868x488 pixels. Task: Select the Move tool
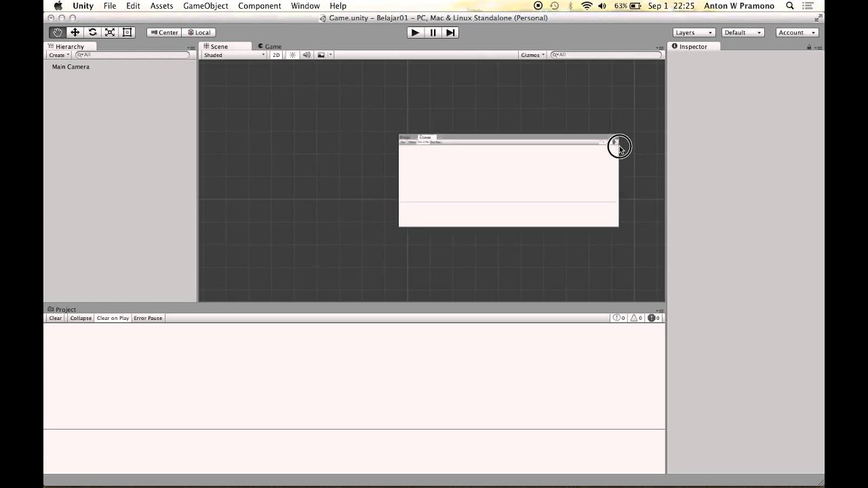click(x=75, y=33)
